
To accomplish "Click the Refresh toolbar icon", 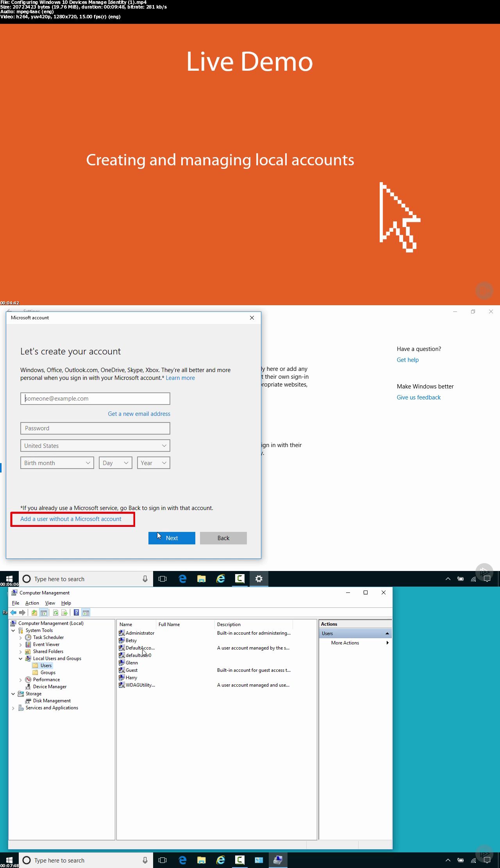I will point(55,612).
